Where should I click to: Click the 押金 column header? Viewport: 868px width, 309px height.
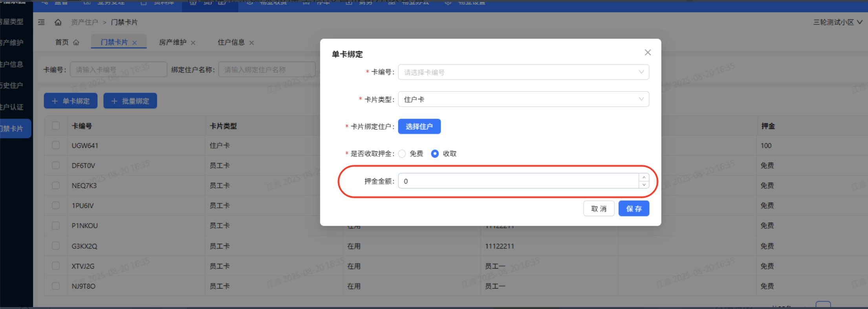(768, 126)
